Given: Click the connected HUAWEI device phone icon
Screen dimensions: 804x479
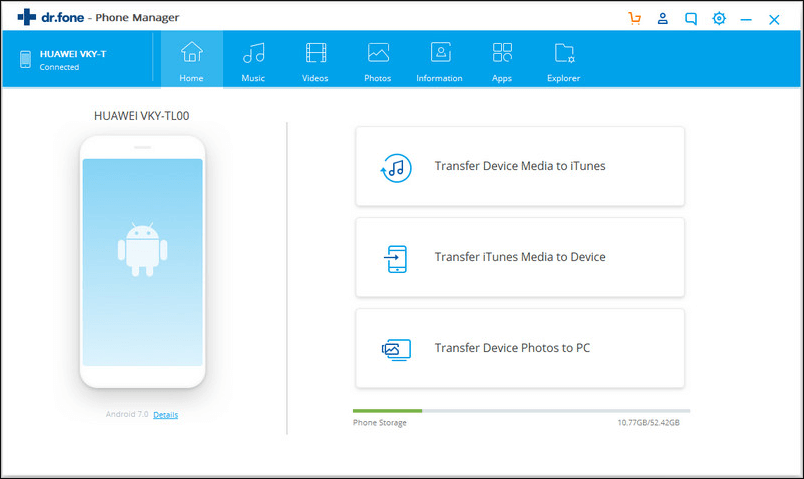Looking at the screenshot, I should [x=26, y=60].
